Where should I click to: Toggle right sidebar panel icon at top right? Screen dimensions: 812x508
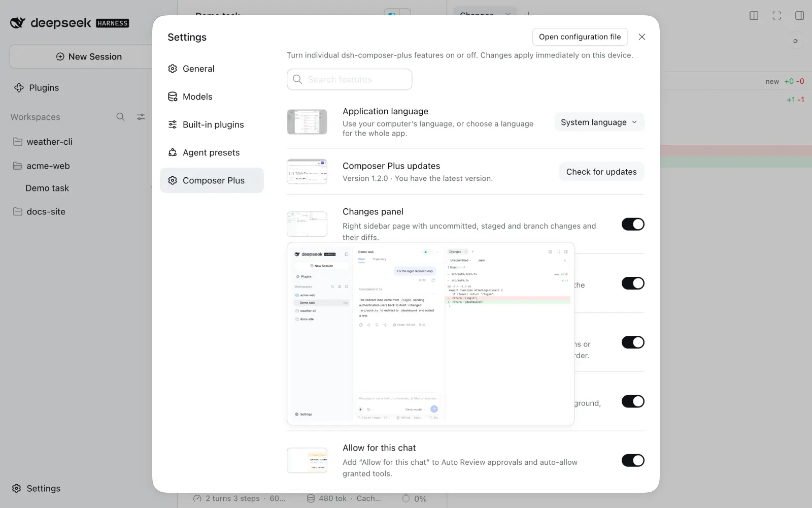tap(800, 16)
